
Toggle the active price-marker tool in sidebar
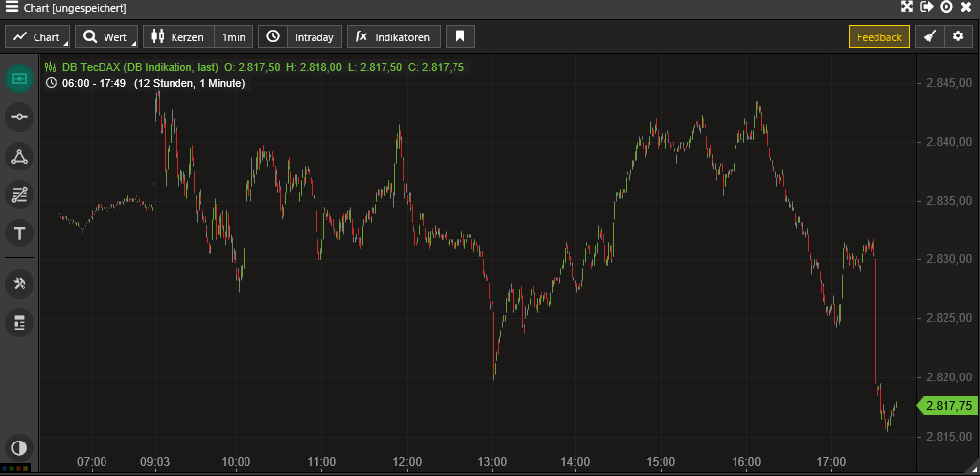pyautogui.click(x=19, y=79)
